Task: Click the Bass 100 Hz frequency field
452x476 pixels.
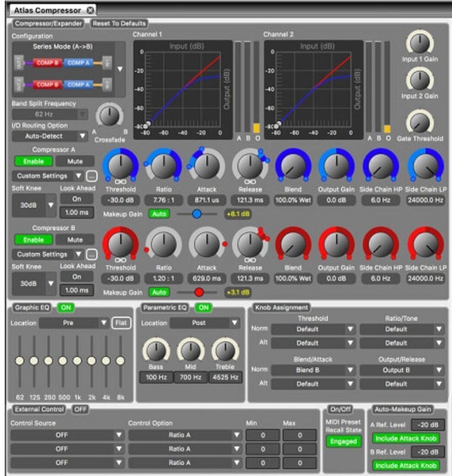Action: pyautogui.click(x=156, y=377)
